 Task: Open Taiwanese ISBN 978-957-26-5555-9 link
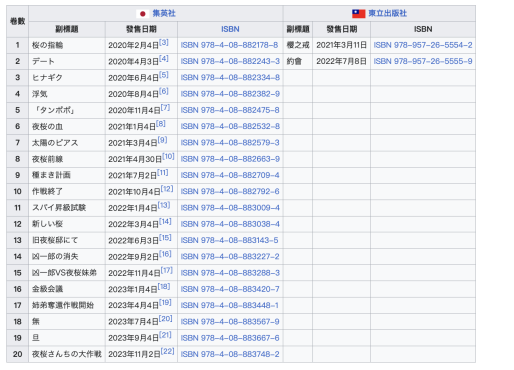pos(423,61)
